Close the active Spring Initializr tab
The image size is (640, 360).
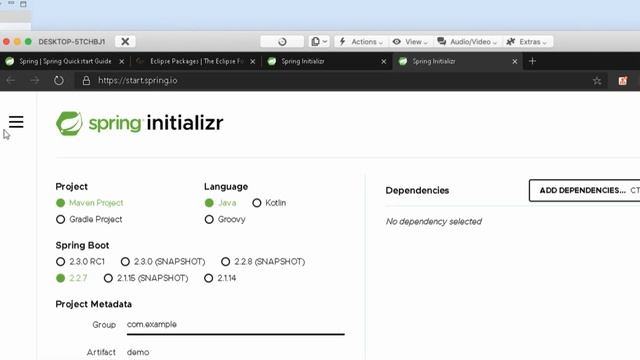pyautogui.click(x=515, y=62)
